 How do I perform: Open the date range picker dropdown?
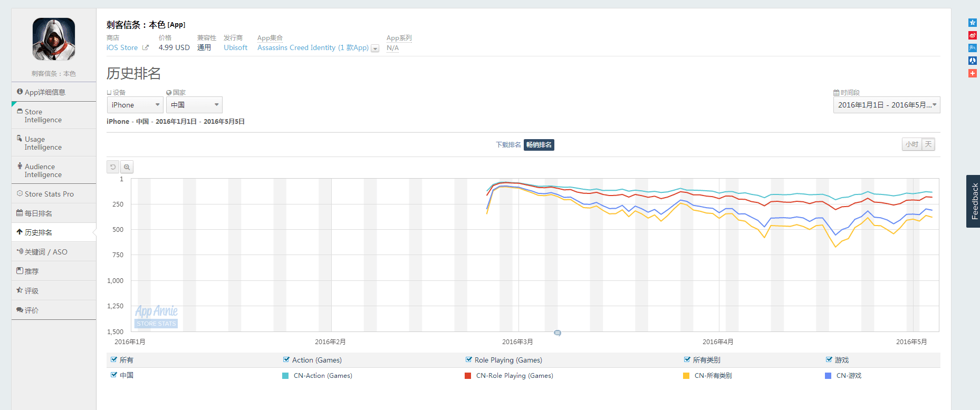coord(887,105)
